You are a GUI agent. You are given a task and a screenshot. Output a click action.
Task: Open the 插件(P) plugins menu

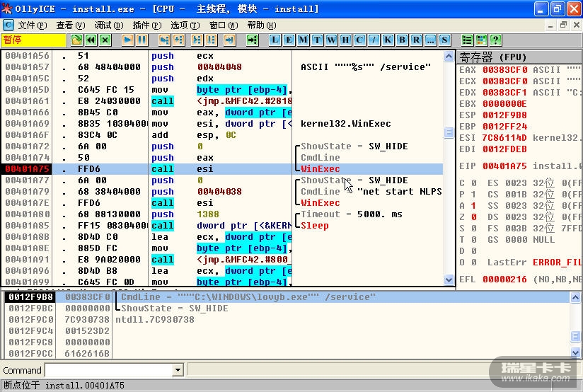[146, 25]
